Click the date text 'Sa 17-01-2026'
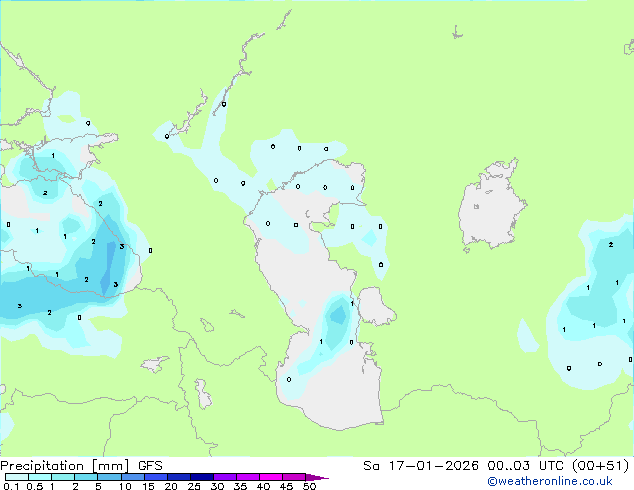 [x=421, y=466]
